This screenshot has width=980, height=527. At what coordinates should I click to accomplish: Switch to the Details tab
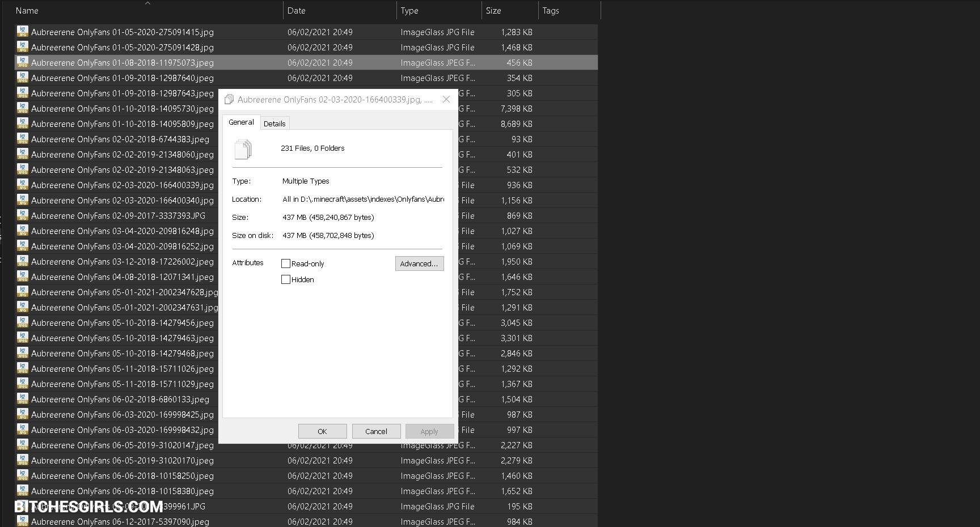(x=274, y=124)
